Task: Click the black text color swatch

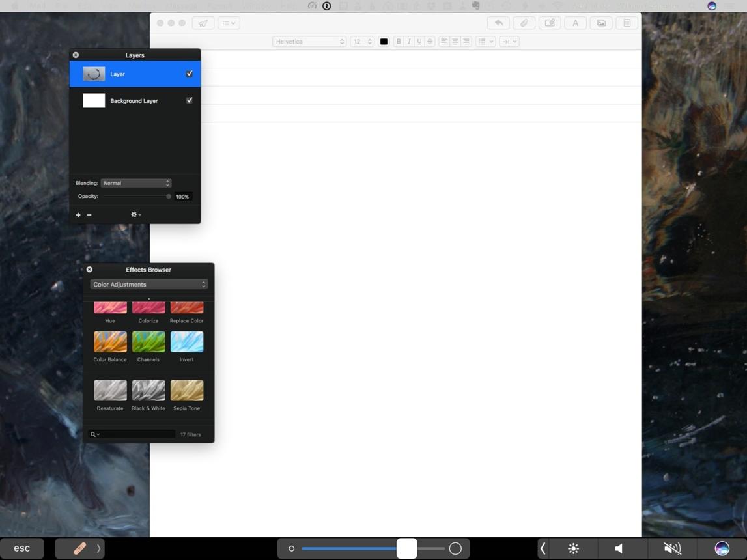Action: (384, 42)
